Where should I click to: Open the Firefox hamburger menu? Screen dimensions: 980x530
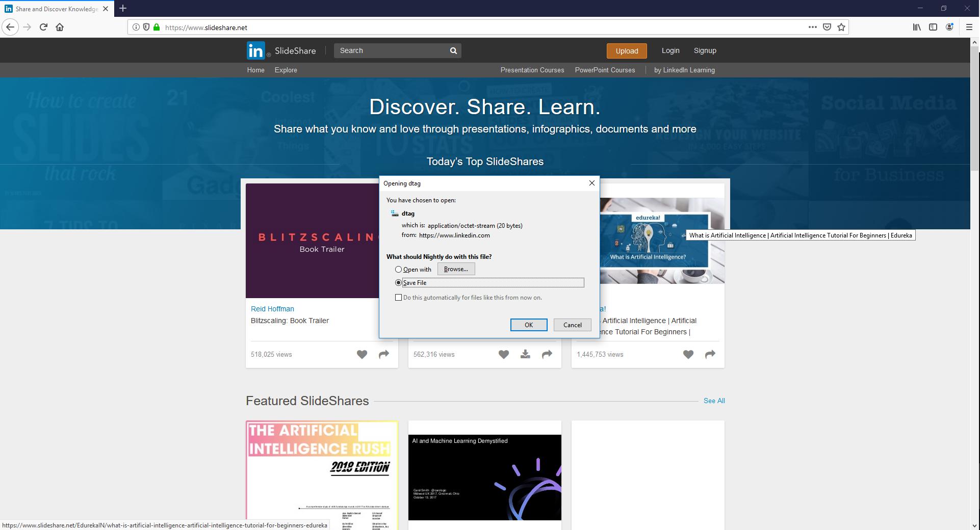[969, 27]
